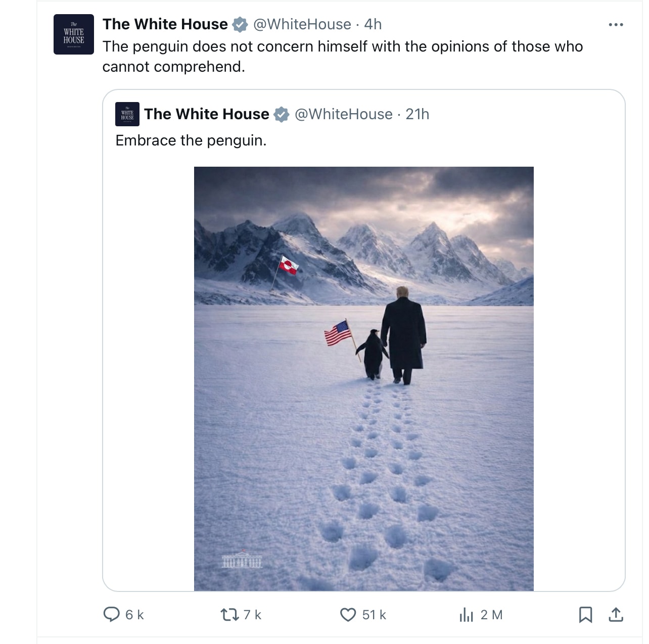Viewport: 649px width, 644px height.
Task: Click quoted post's White House name
Action: click(206, 114)
